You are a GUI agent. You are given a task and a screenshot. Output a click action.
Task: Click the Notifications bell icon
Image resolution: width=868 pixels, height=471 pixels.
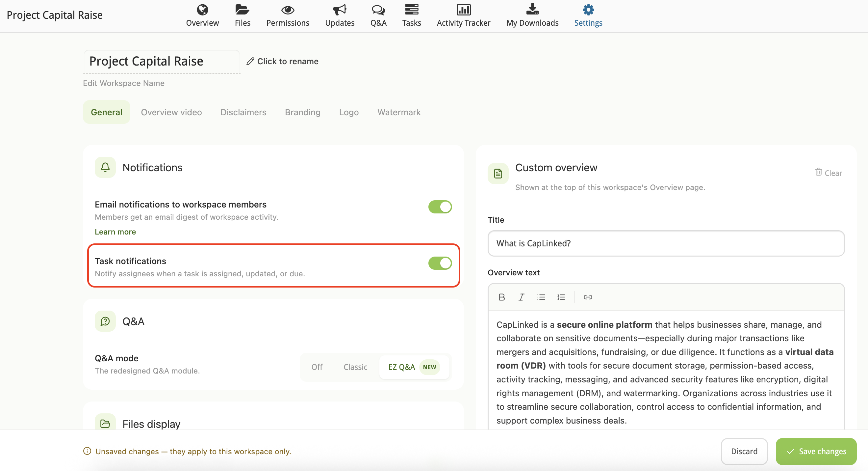tap(105, 167)
